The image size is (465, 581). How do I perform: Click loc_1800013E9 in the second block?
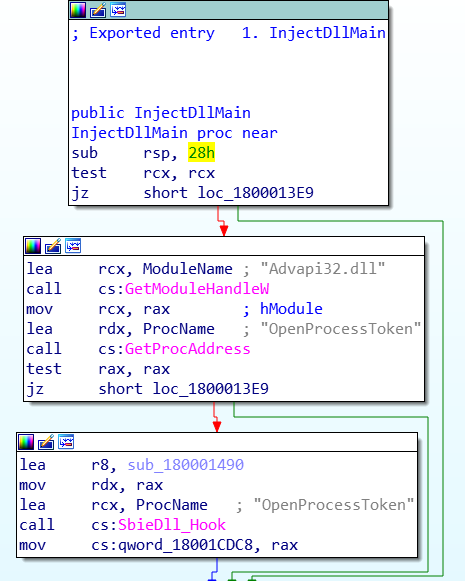click(210, 389)
